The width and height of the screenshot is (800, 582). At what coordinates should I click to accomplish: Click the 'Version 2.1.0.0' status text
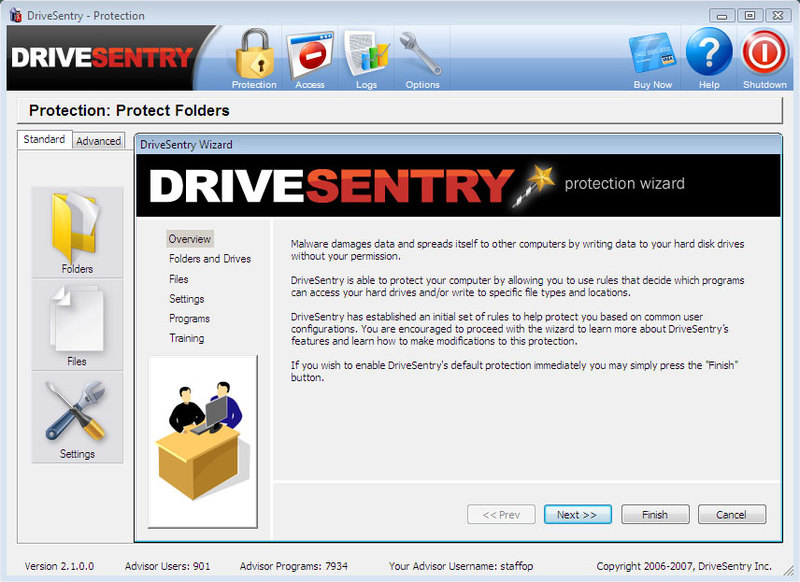59,566
